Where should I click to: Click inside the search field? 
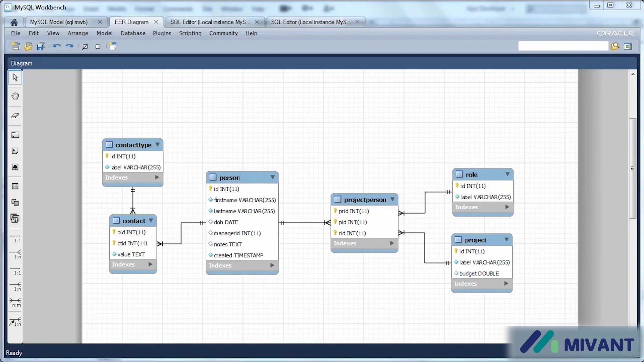[563, 46]
